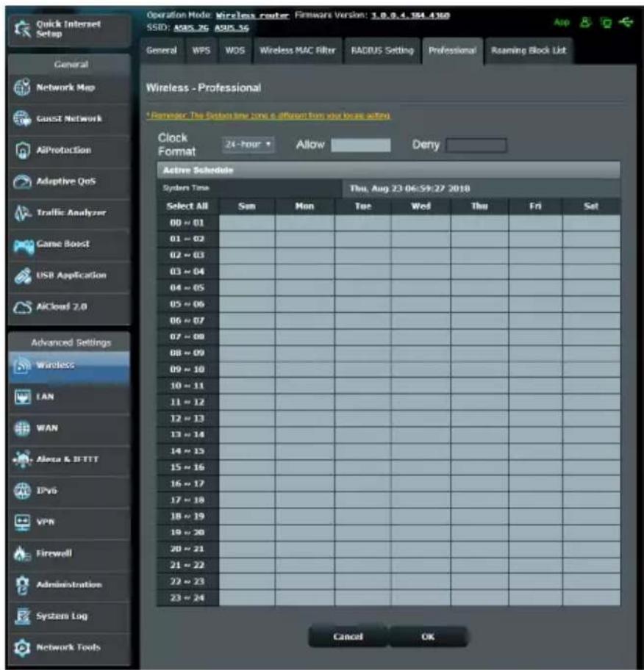Click the Network Tools icon
644x670 pixels.
click(x=22, y=647)
